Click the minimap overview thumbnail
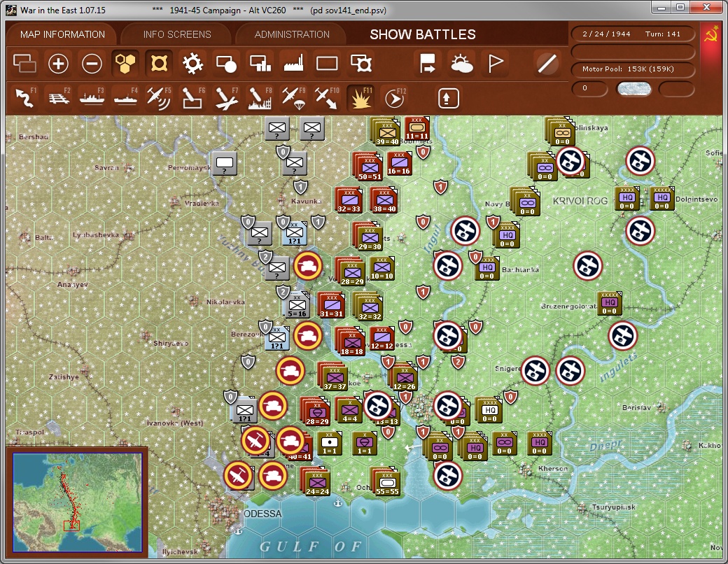728x564 pixels. click(77, 502)
